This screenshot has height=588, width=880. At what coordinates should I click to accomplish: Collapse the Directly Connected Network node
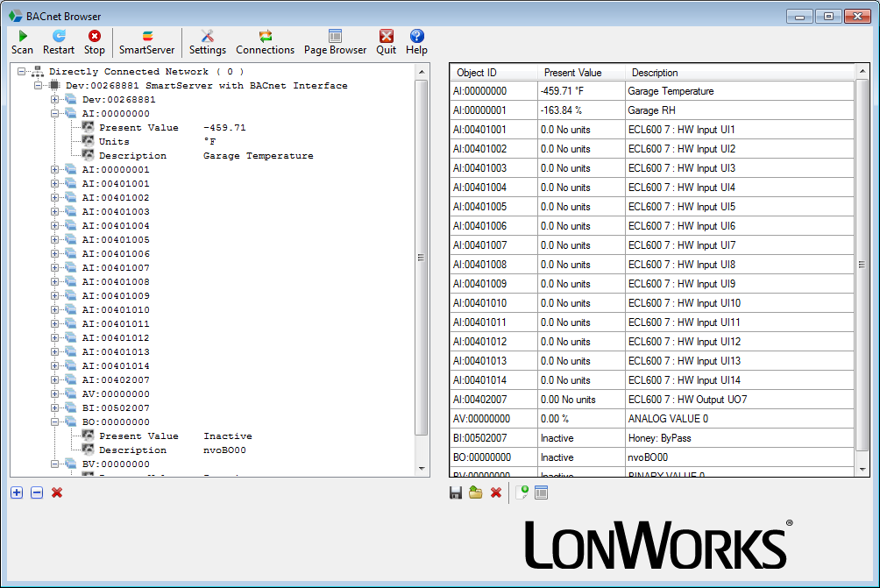[21, 71]
